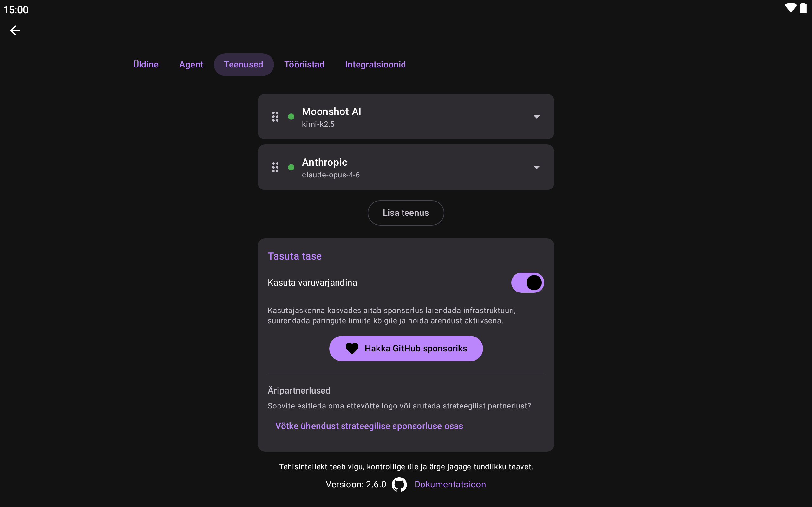Click Hakka GitHub sponsoriks button

pos(406,348)
